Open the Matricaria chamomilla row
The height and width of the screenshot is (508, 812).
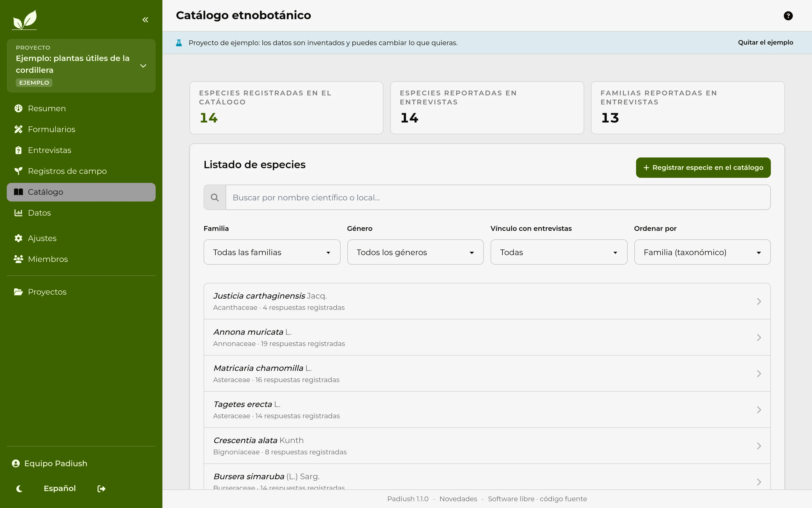487,374
